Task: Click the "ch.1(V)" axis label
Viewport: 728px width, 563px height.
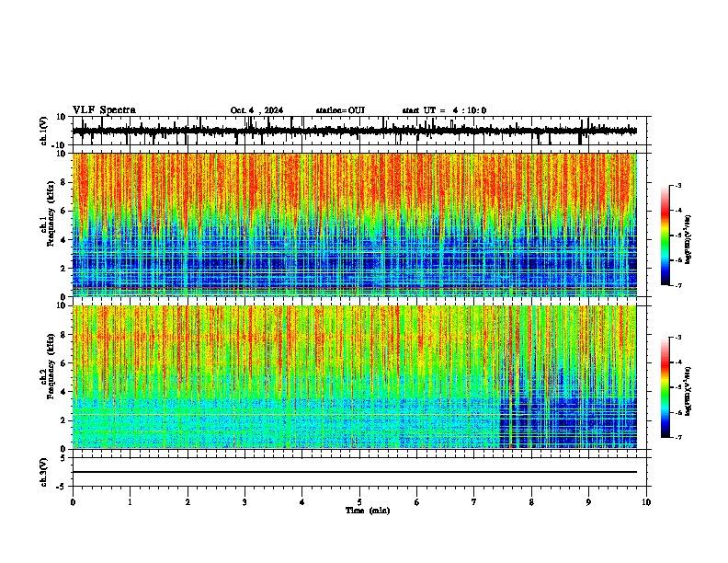Action: 44,131
